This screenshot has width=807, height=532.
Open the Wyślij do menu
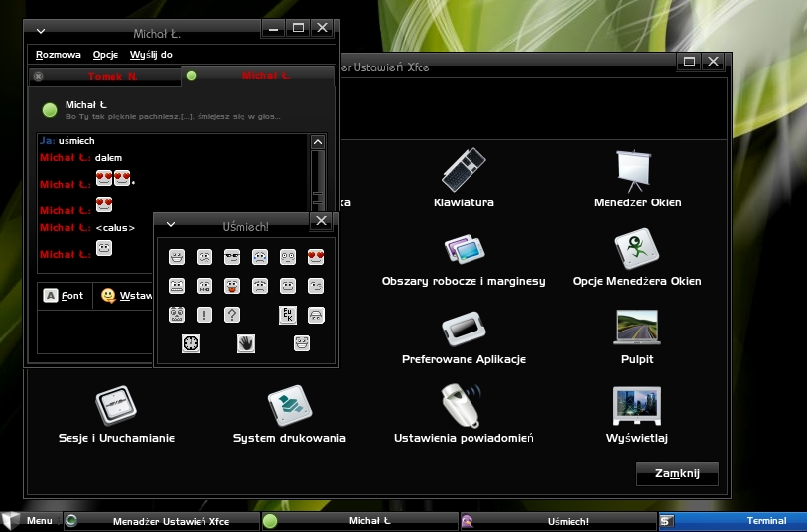(151, 55)
